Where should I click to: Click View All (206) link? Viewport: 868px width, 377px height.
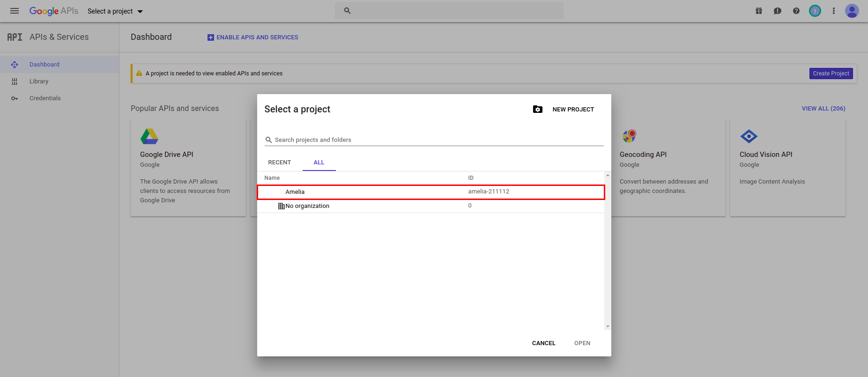[823, 109]
